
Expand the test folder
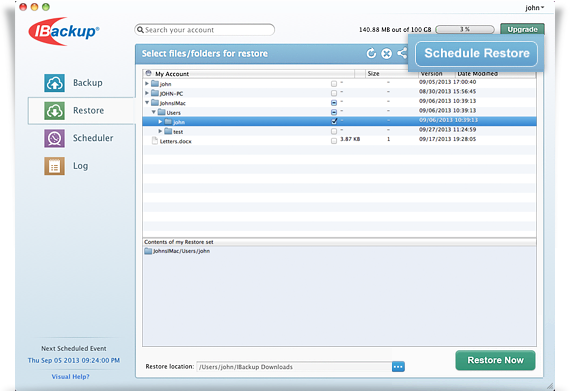(160, 131)
